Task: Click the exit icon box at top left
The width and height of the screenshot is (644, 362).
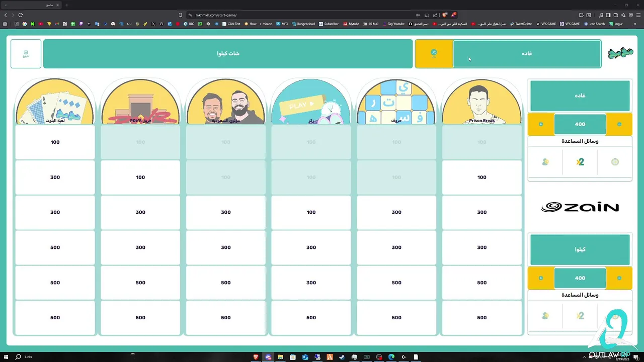Action: coord(26,54)
